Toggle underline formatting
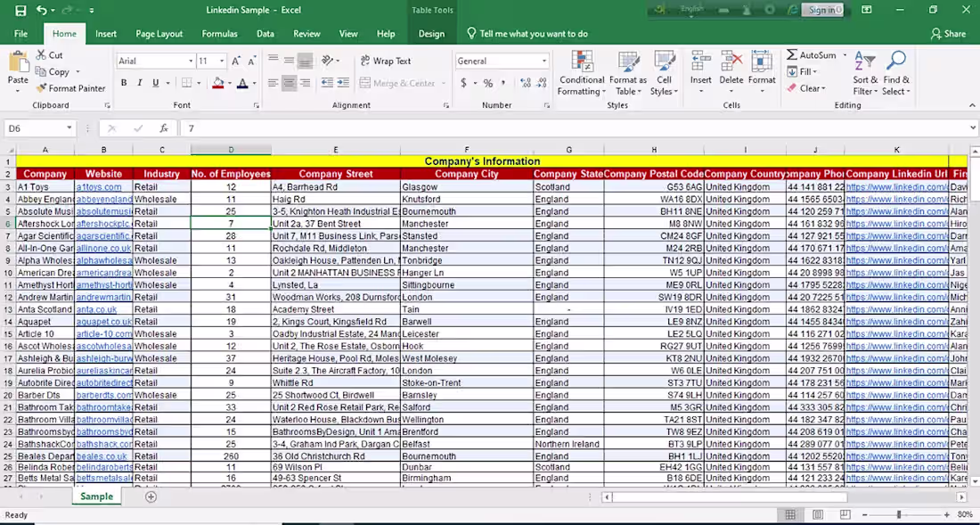 click(156, 83)
